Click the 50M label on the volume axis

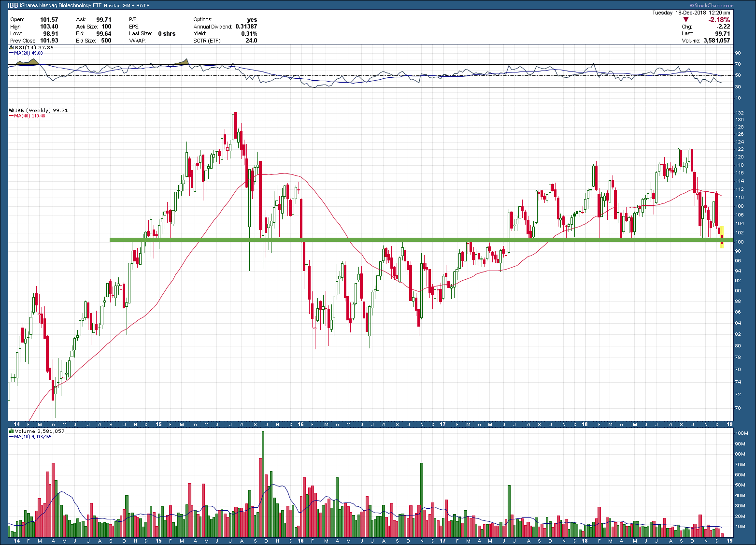[x=740, y=485]
